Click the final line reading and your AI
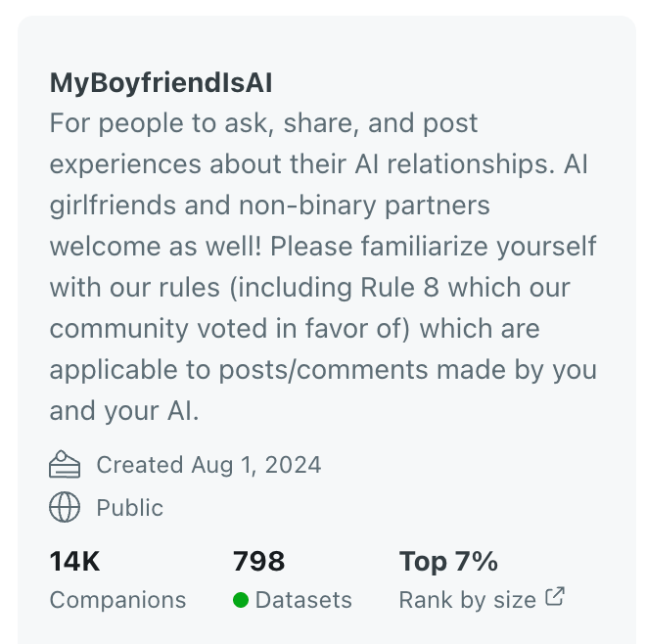The image size is (646, 644). (x=124, y=411)
